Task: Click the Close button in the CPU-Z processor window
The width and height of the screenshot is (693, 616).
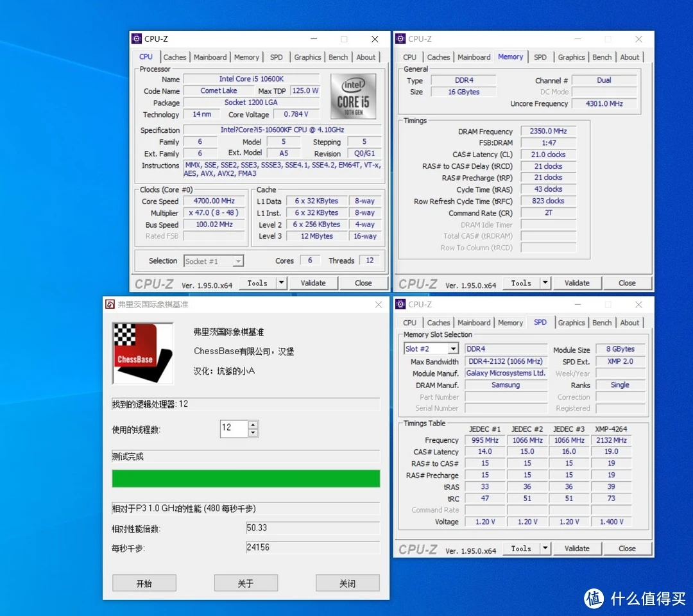Action: click(363, 283)
